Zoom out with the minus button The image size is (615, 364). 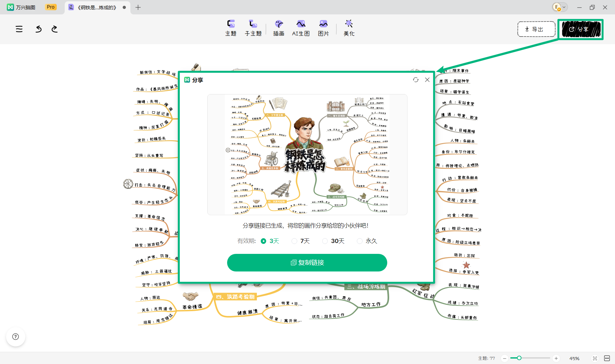pos(504,358)
